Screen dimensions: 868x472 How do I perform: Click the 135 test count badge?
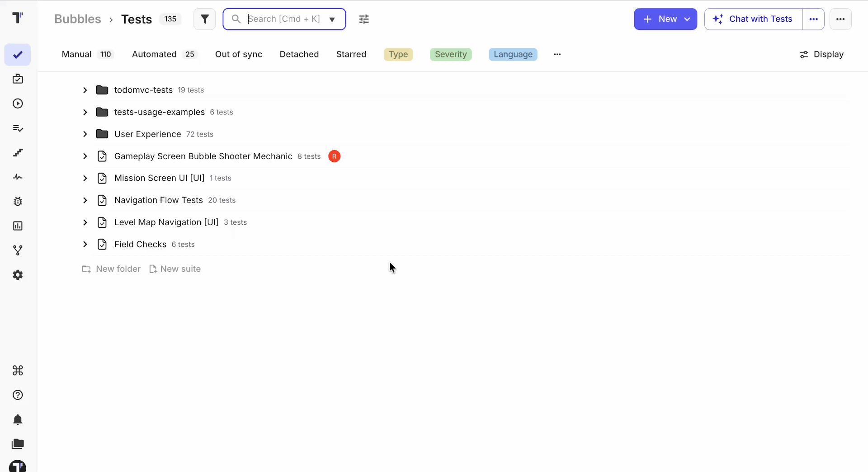(170, 19)
